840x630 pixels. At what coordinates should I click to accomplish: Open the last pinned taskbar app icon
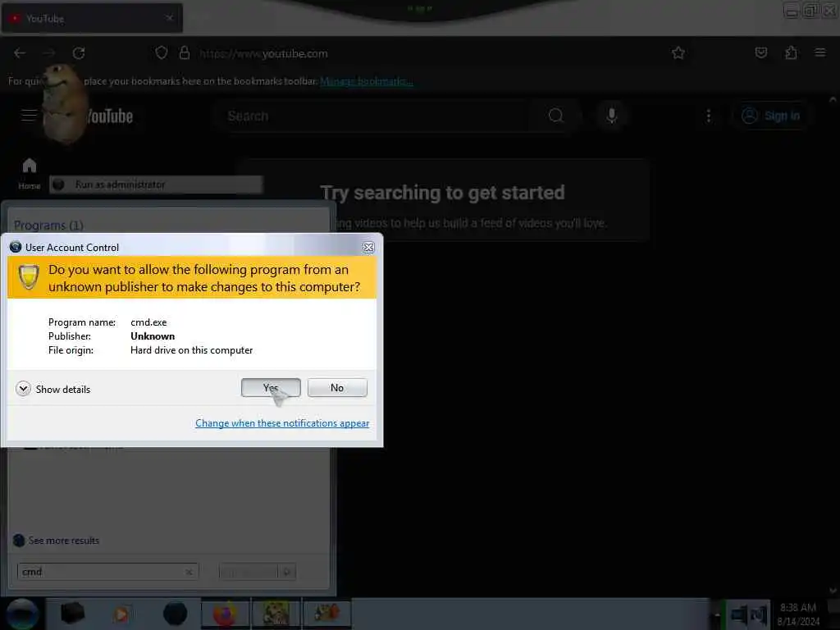pos(326,614)
